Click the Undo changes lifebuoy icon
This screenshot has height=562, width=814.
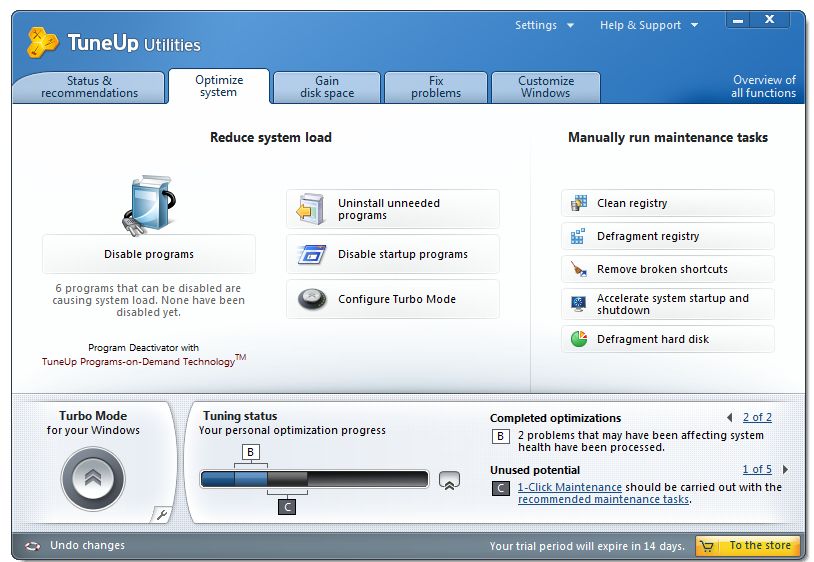(33, 546)
